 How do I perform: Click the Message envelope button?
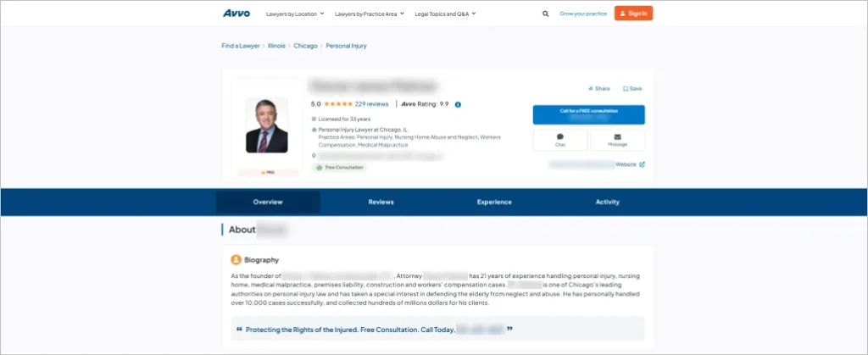(617, 140)
